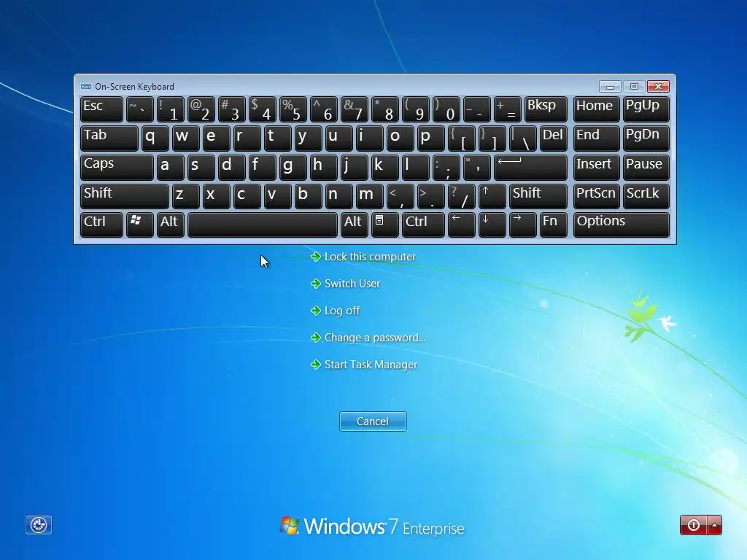
Task: Click the left arrow key
Action: [461, 225]
